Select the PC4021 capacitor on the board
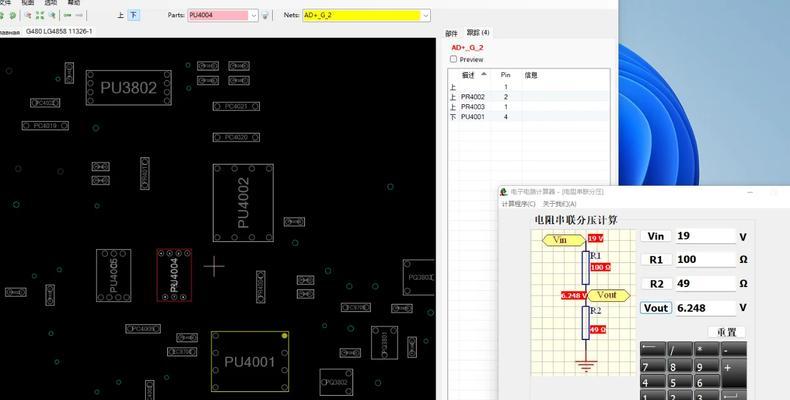The width and height of the screenshot is (790, 400). (236, 106)
